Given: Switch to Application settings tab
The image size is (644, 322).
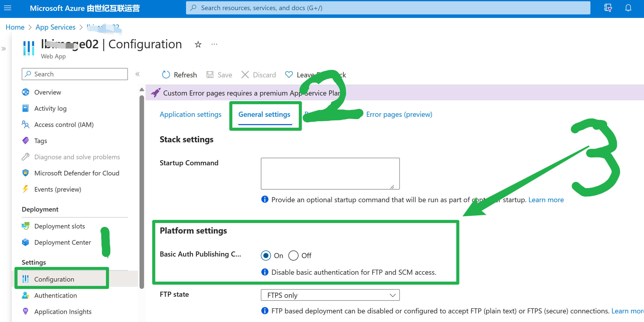Looking at the screenshot, I should (x=190, y=114).
